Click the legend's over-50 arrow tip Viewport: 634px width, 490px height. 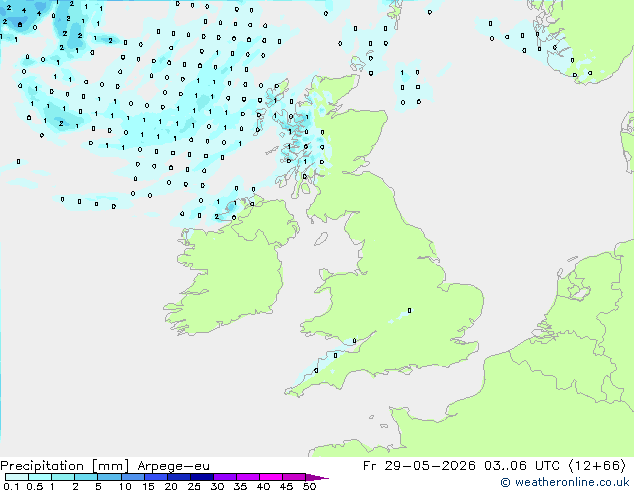coord(317,477)
